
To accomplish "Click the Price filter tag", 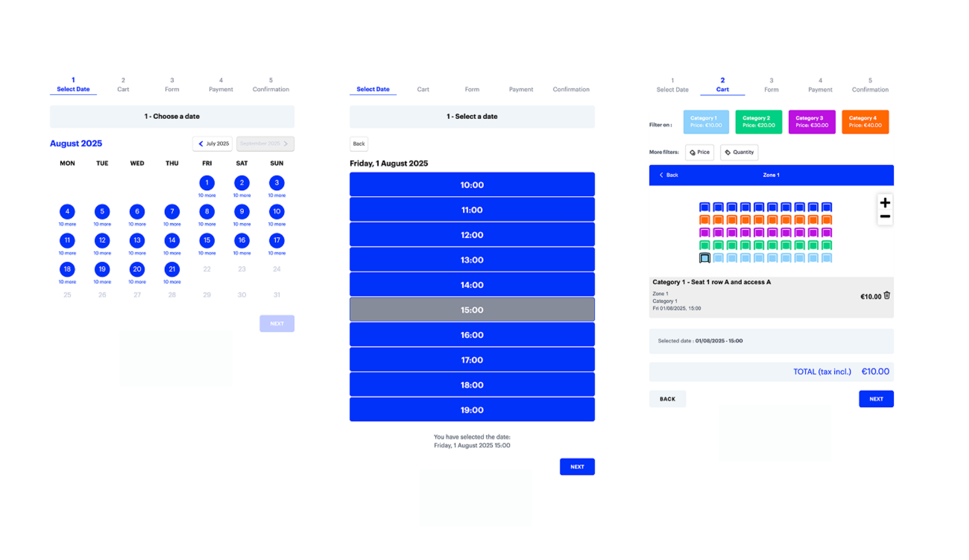I will pos(699,152).
